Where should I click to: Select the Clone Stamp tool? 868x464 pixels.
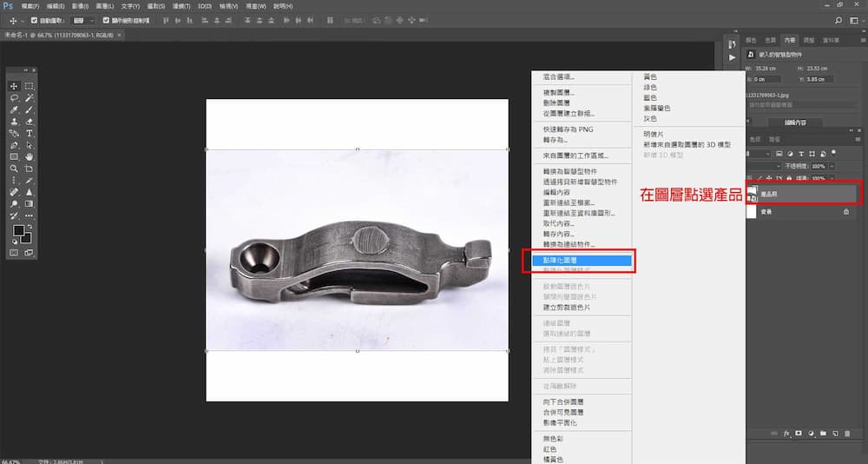pos(14,122)
